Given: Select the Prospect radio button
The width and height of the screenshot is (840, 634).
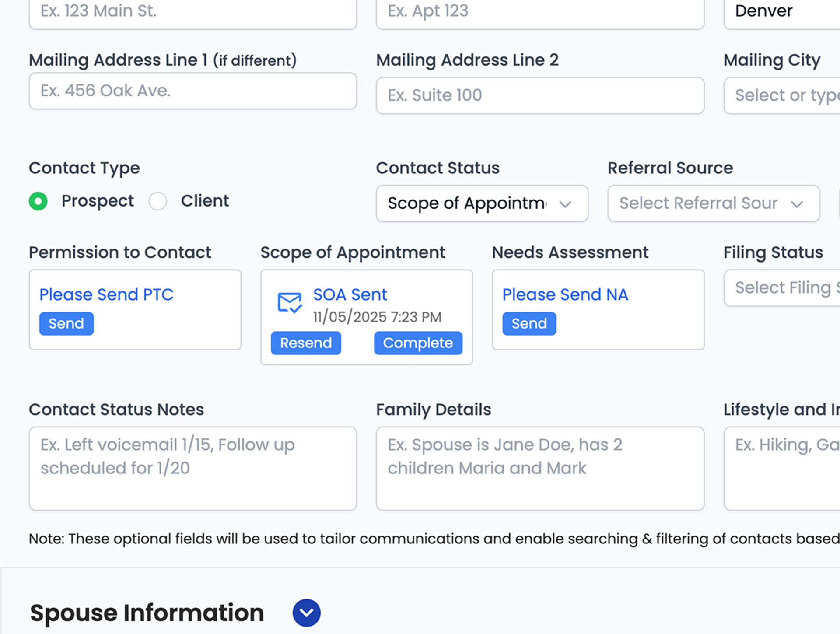Looking at the screenshot, I should (x=38, y=201).
